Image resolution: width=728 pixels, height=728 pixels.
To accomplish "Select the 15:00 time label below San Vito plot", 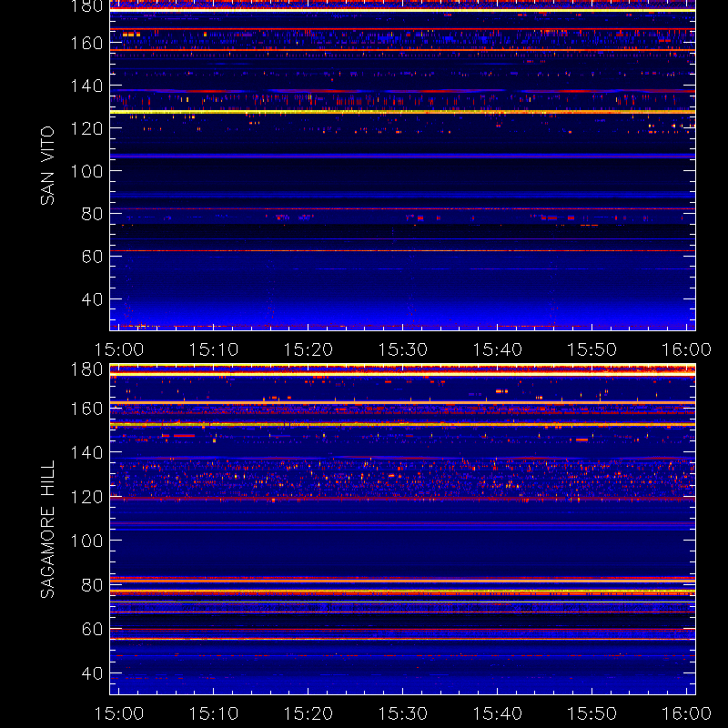I will pos(119,349).
